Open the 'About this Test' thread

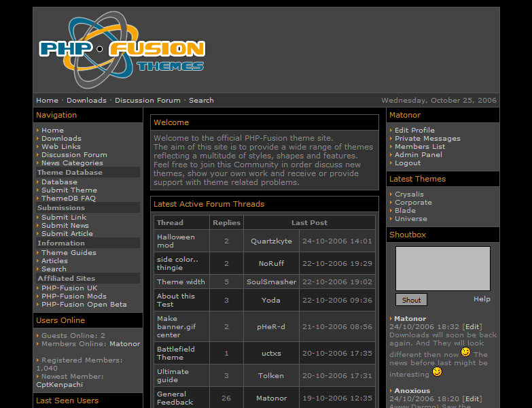coord(176,300)
